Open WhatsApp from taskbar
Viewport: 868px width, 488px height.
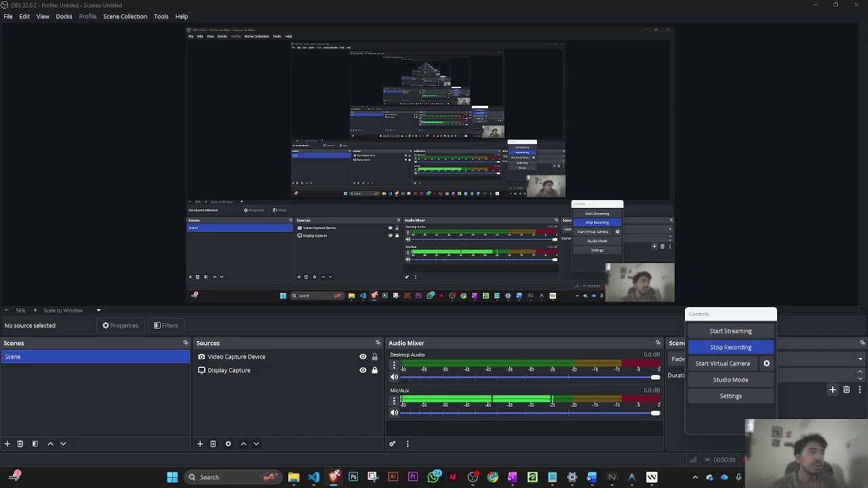[433, 477]
